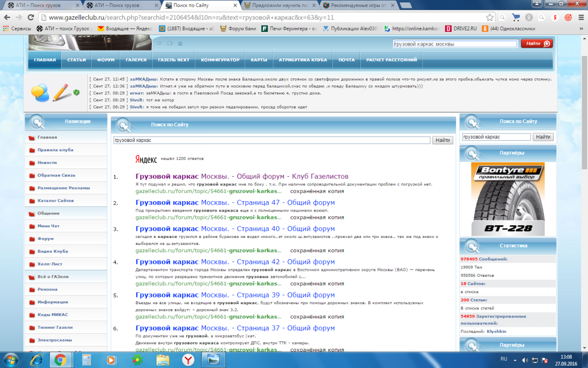The height and width of the screenshot is (368, 588).
Task: Open result 'Грузовой каркас Москвы - Страница 42'
Action: pyautogui.click(x=235, y=262)
